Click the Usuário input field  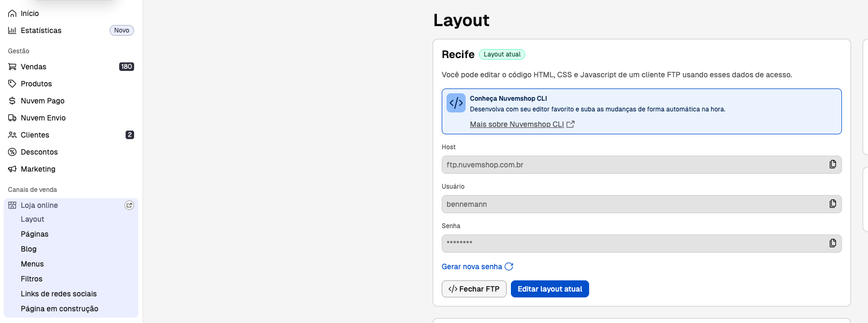point(641,204)
